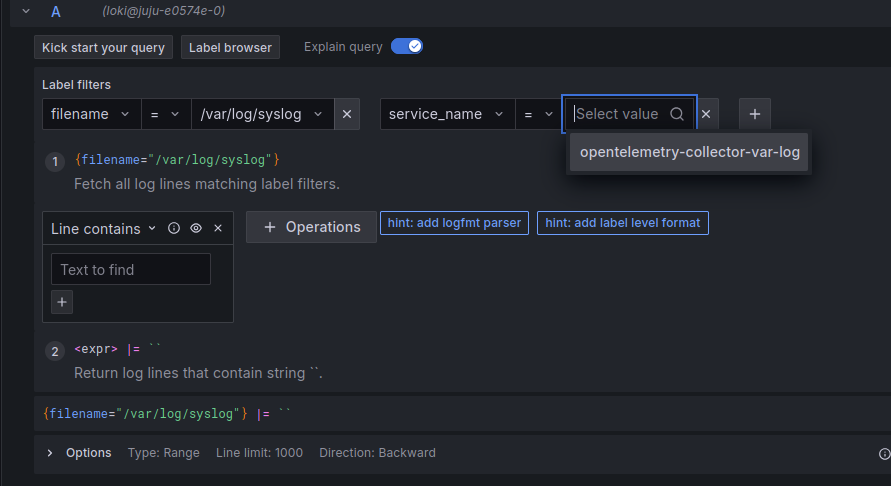This screenshot has height=486, width=891.
Task: Open the filename label dropdown
Action: 91,114
